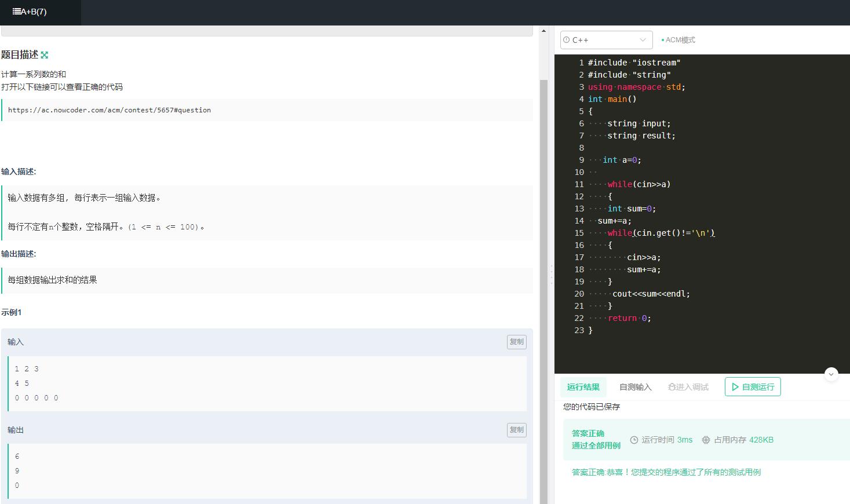Click code line 'string result;'
This screenshot has height=504, width=850.
pos(641,136)
